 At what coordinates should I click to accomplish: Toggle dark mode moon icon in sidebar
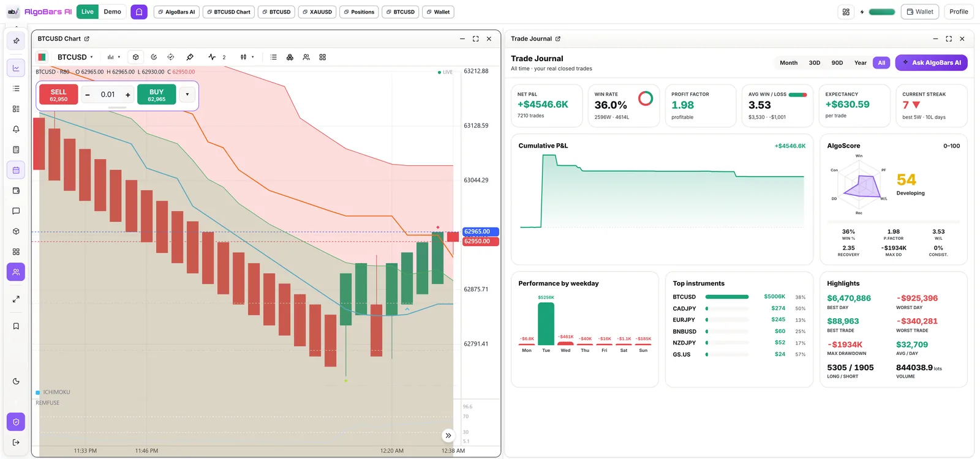16,381
